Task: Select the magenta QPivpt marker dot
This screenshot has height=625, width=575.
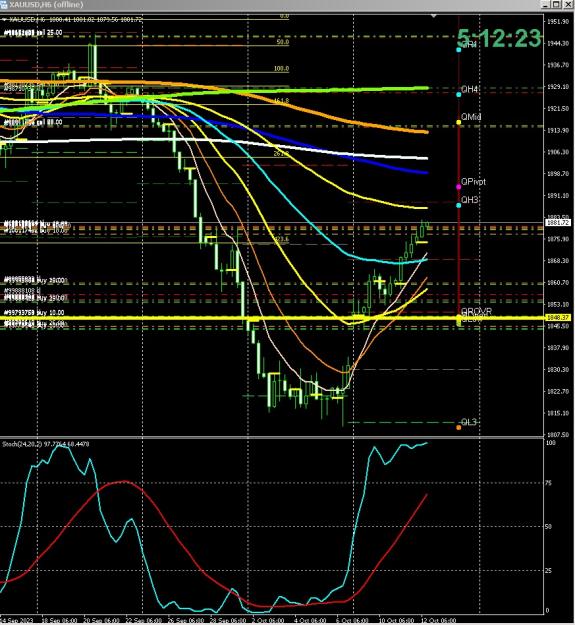Action: tap(459, 187)
